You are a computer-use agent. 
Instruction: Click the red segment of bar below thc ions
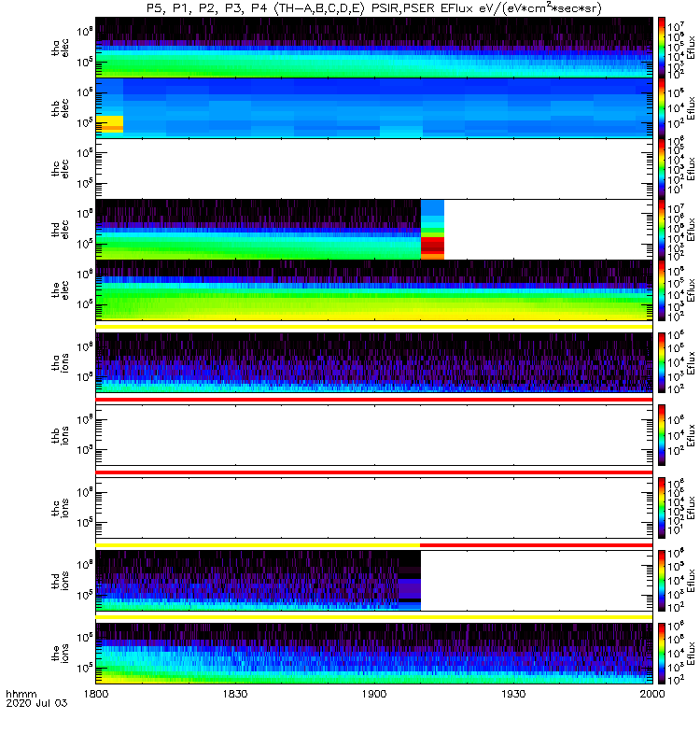pyautogui.click(x=536, y=544)
